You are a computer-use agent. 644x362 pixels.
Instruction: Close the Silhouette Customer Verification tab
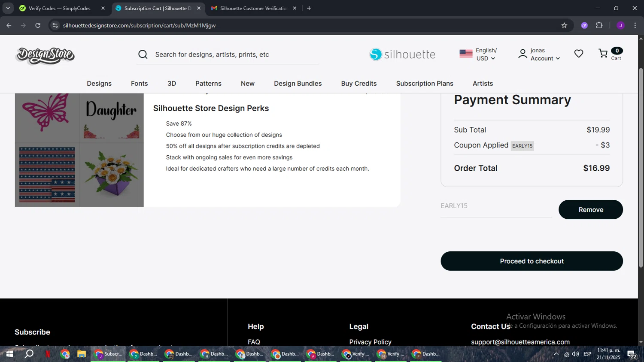pos(295,8)
